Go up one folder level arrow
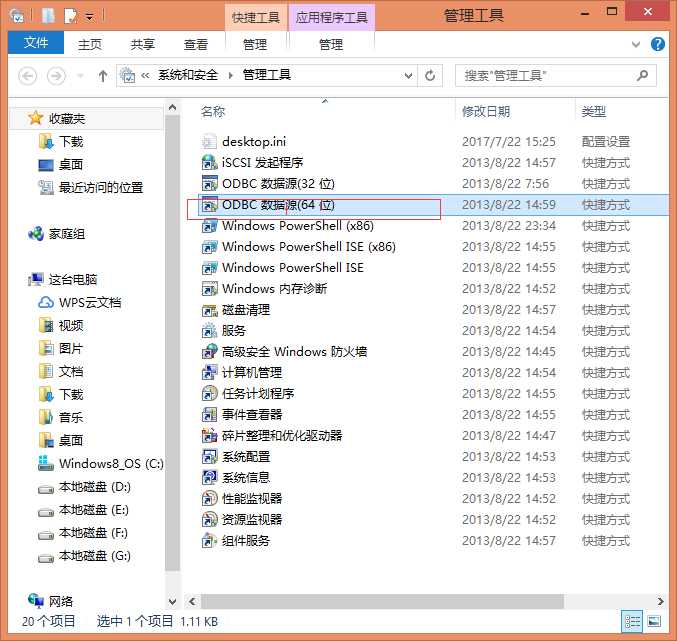 103,76
